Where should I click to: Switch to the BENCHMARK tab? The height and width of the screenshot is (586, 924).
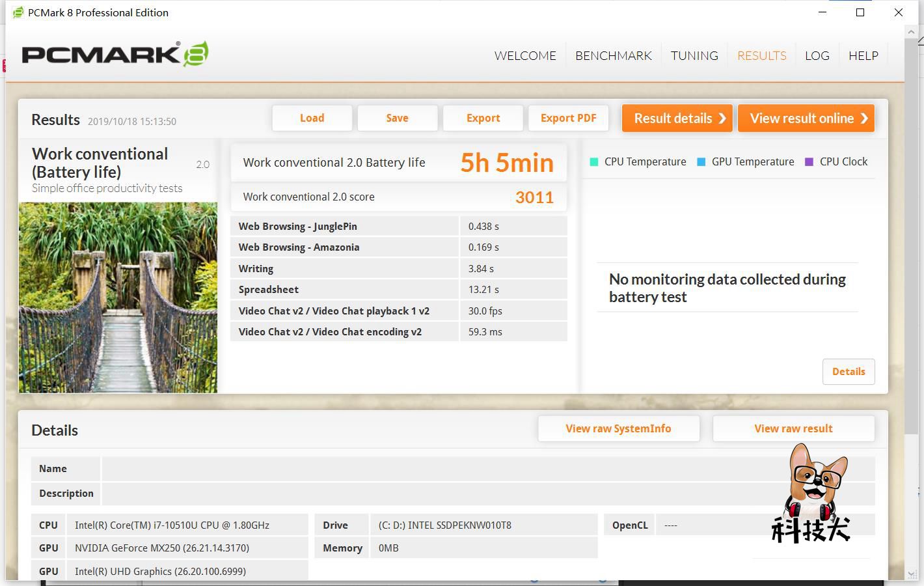(614, 56)
